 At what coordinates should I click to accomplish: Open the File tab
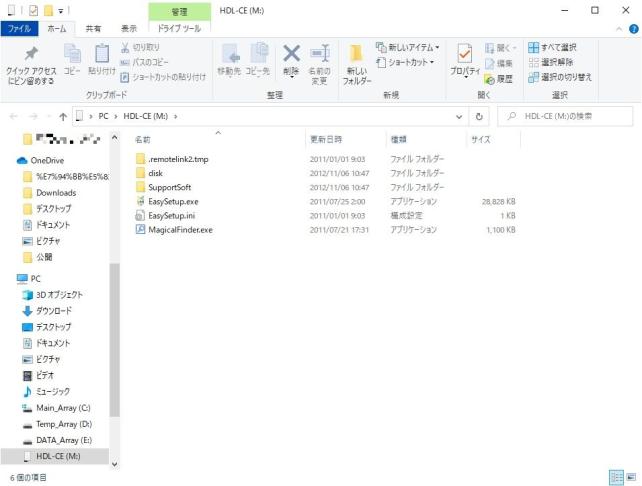pyautogui.click(x=19, y=29)
